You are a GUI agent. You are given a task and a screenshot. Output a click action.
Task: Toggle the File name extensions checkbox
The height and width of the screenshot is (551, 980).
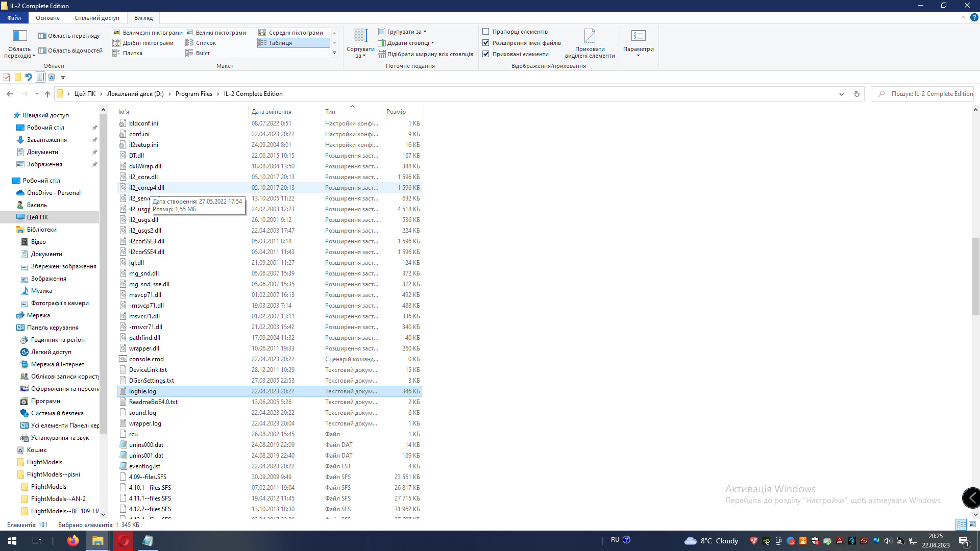point(486,43)
